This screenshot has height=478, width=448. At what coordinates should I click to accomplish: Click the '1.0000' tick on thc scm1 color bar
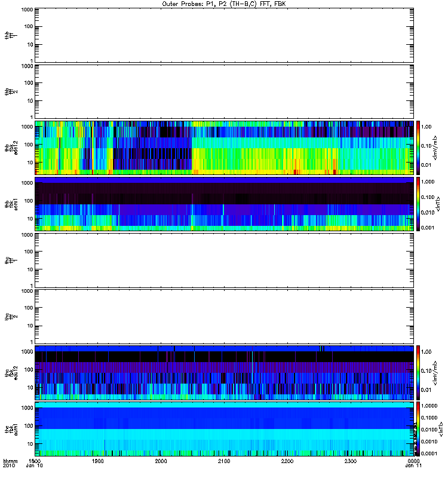point(429,406)
